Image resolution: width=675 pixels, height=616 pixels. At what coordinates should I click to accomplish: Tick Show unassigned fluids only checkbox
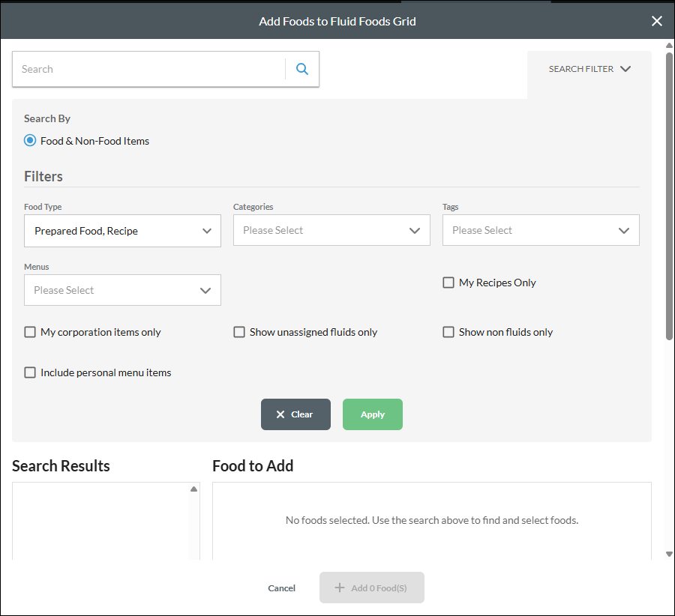pyautogui.click(x=239, y=332)
